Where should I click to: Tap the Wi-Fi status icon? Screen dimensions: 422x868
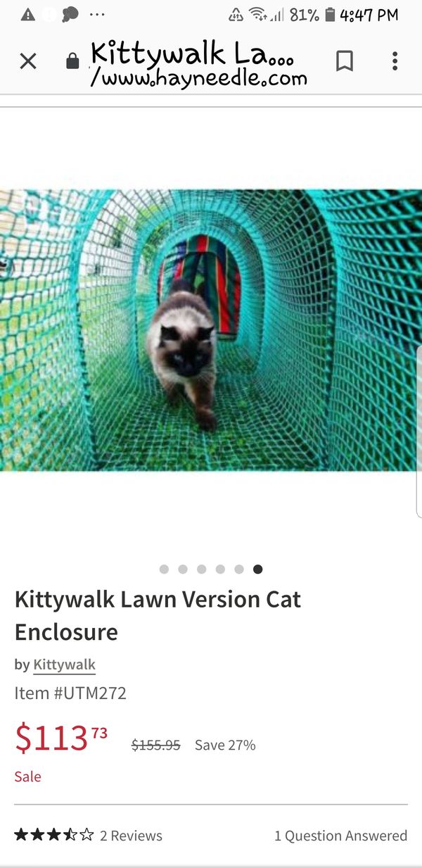click(x=257, y=15)
